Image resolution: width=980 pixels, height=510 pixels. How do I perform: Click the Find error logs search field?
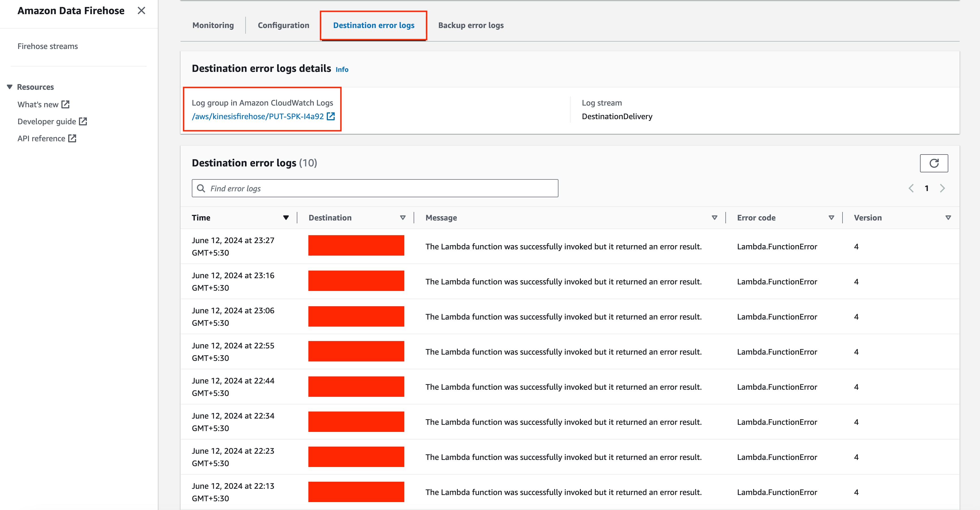click(375, 188)
